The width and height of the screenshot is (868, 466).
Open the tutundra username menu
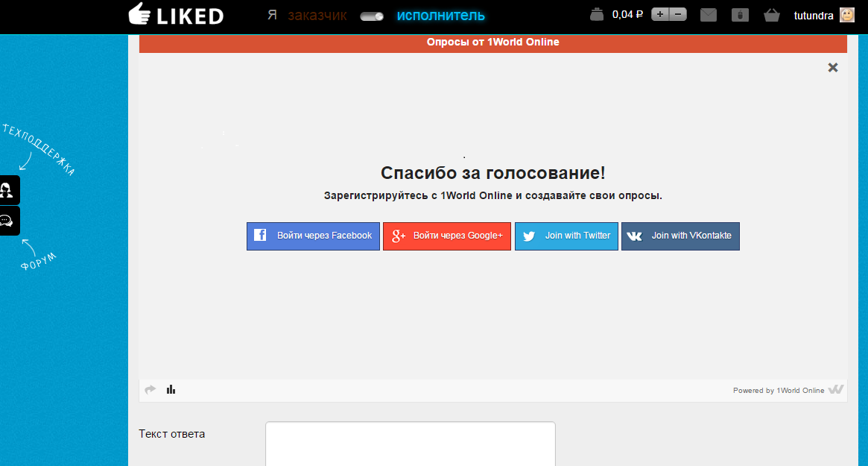[813, 16]
